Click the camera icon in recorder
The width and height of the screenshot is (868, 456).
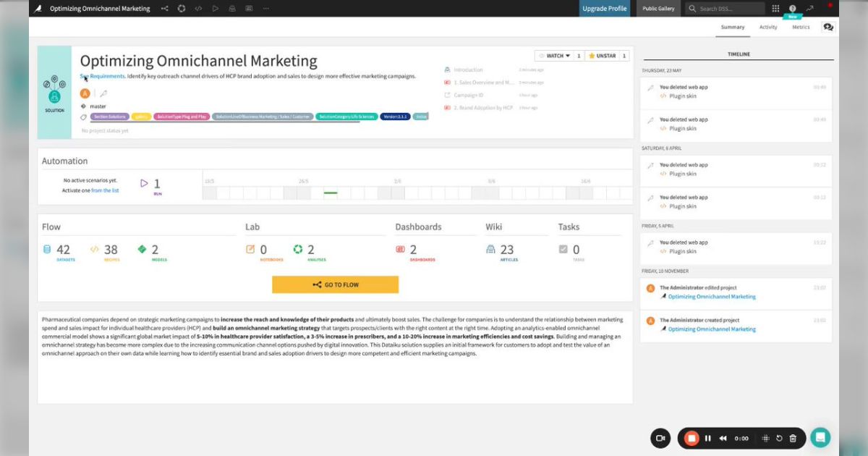660,438
